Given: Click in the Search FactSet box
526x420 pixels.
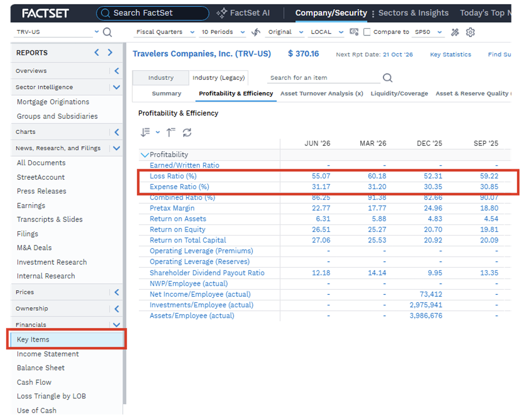Looking at the screenshot, I should (153, 13).
